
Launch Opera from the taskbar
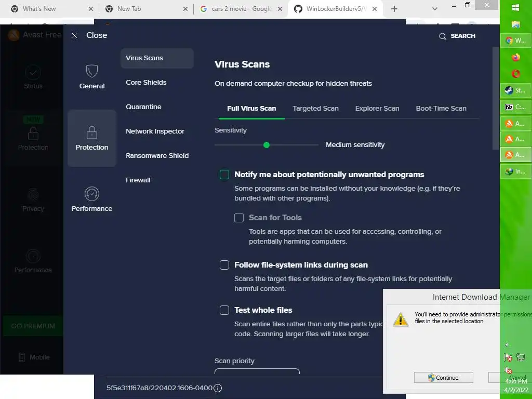516,74
